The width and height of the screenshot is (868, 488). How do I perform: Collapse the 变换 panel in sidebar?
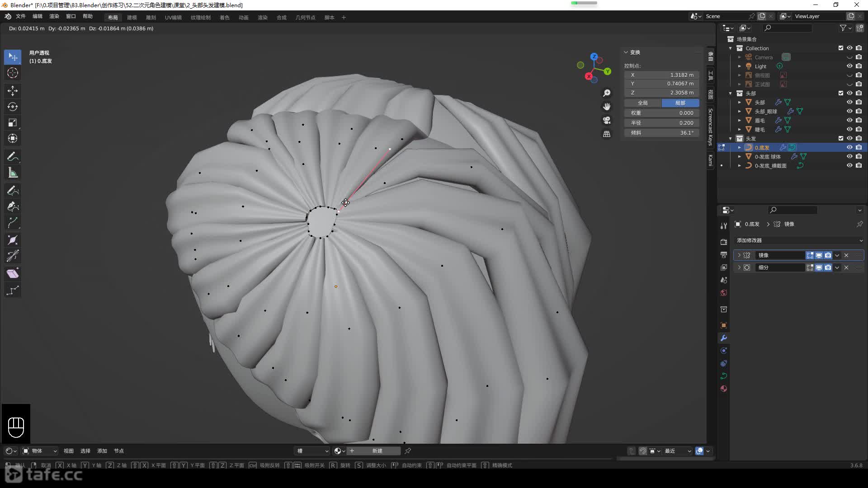click(x=626, y=52)
